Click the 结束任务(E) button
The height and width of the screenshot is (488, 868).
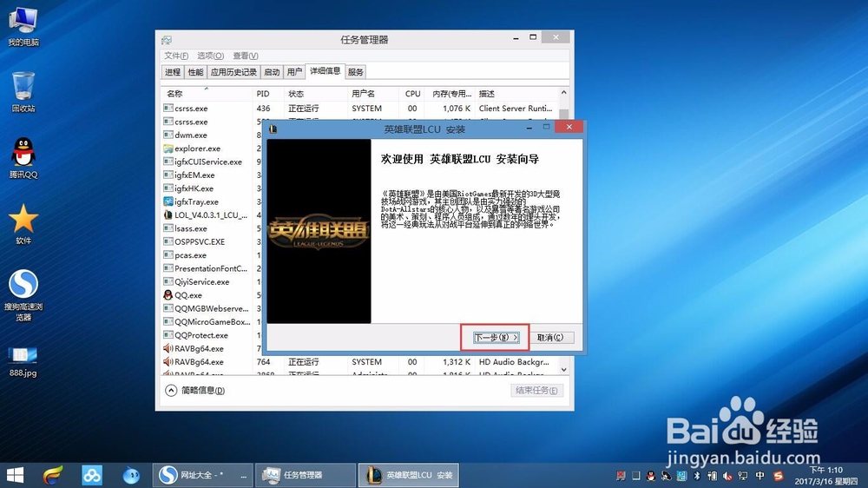click(536, 391)
